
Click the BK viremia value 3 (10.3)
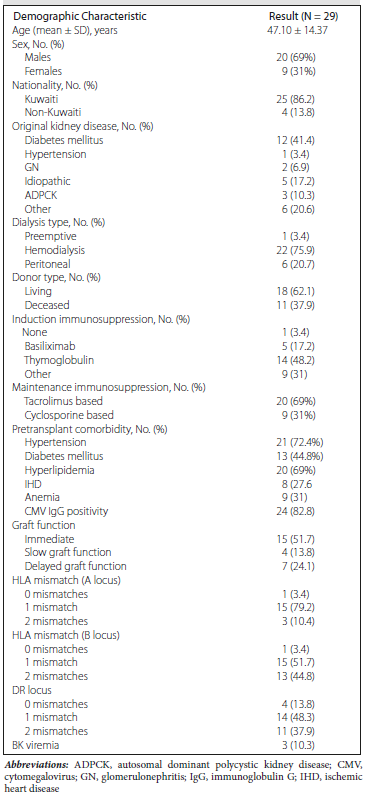click(x=304, y=745)
